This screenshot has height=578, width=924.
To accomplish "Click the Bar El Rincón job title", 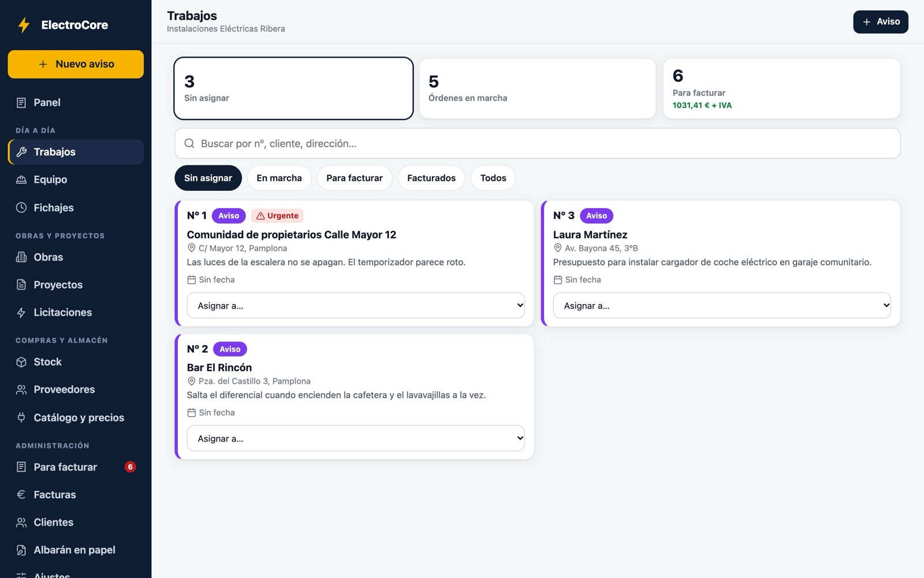I will click(x=219, y=368).
